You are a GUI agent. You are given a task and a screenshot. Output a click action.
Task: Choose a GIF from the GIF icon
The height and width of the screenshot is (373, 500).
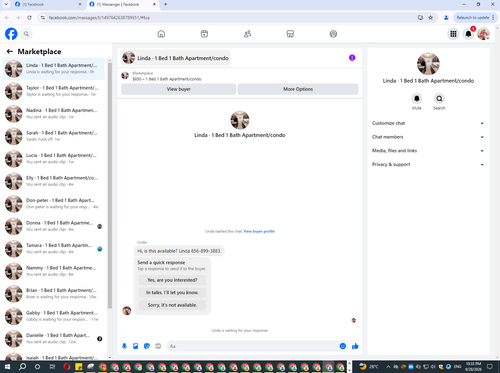pyautogui.click(x=158, y=346)
